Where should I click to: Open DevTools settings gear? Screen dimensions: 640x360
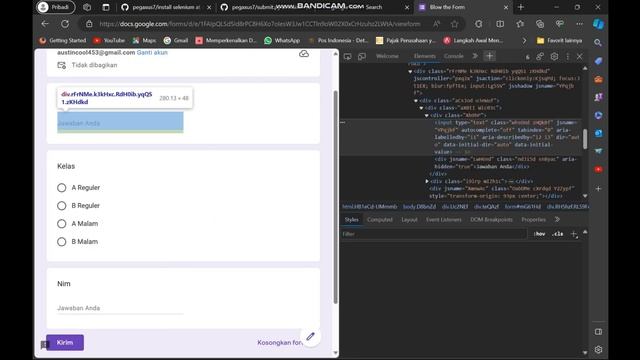coord(554,56)
